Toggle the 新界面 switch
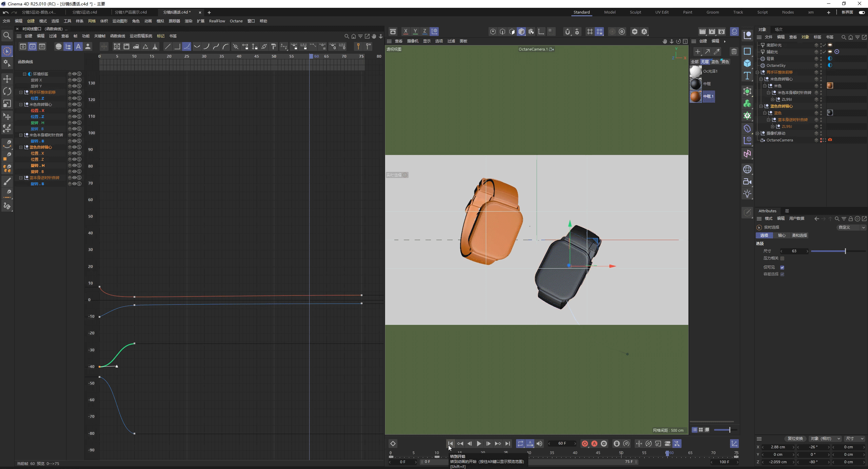This screenshot has height=469, width=868. coord(862,12)
